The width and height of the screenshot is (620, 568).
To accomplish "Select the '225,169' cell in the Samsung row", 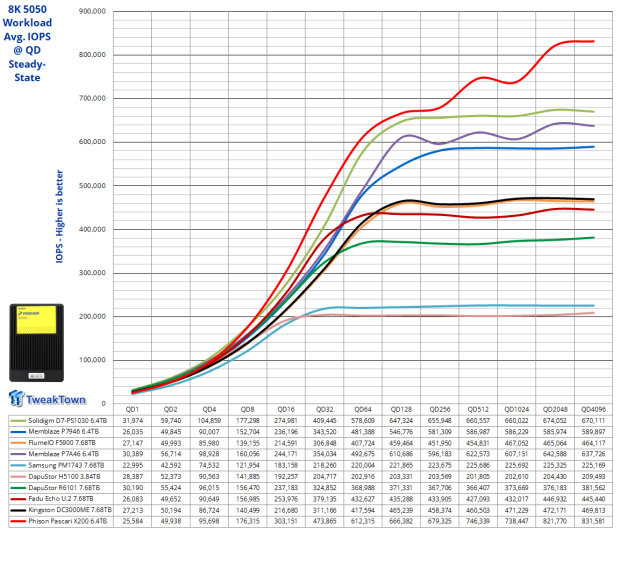I will (x=593, y=465).
